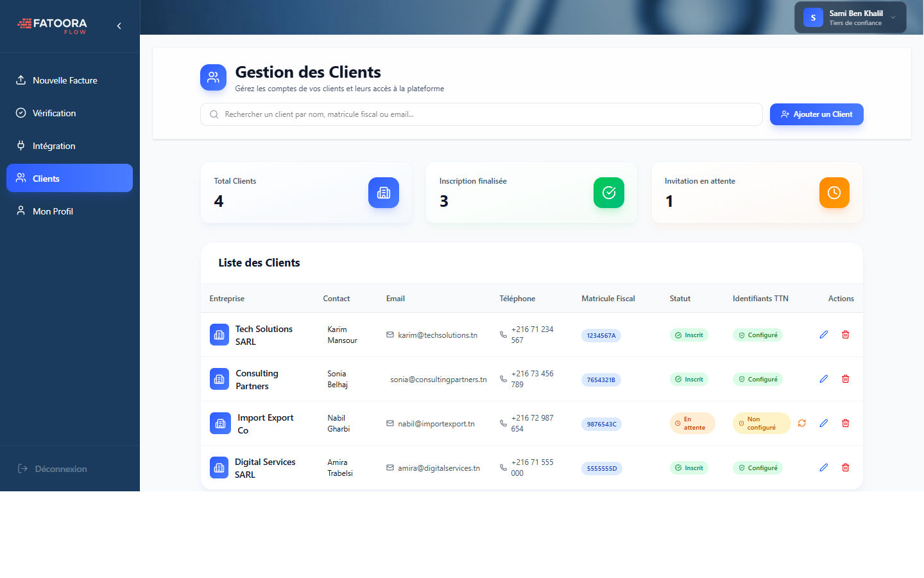The height and width of the screenshot is (578, 924).
Task: Collapse the sidebar using the chevron
Action: click(118, 26)
